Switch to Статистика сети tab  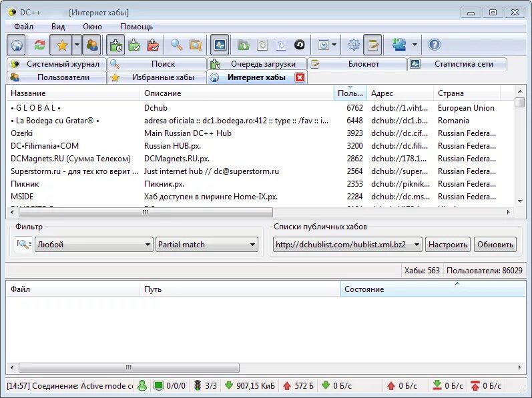pyautogui.click(x=457, y=64)
